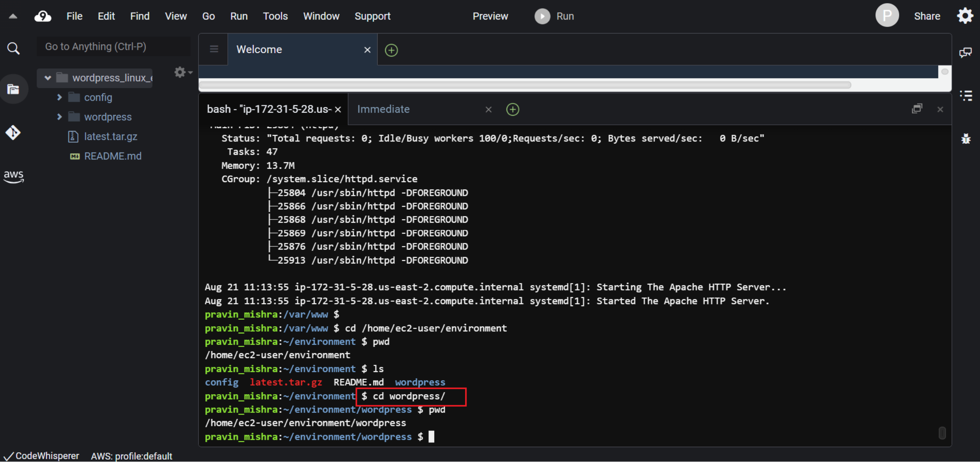Image resolution: width=980 pixels, height=462 pixels.
Task: Open the Environment file tree panel
Action: [13, 89]
